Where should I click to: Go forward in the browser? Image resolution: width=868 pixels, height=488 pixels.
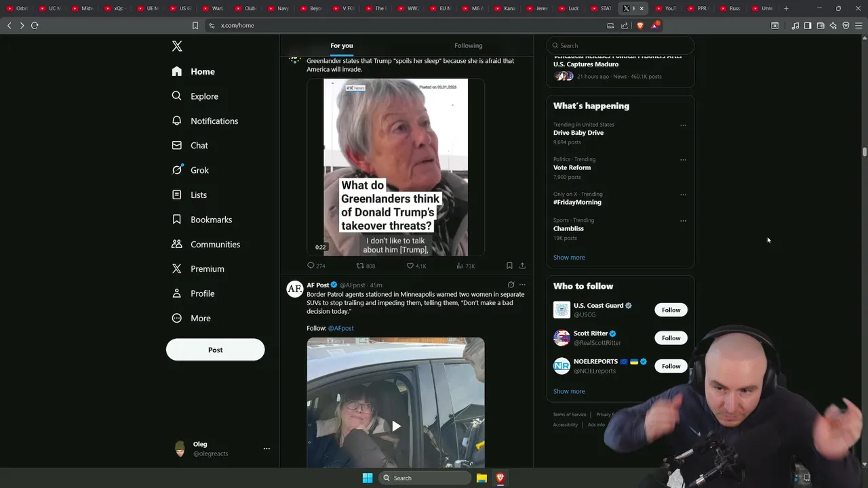coord(22,25)
